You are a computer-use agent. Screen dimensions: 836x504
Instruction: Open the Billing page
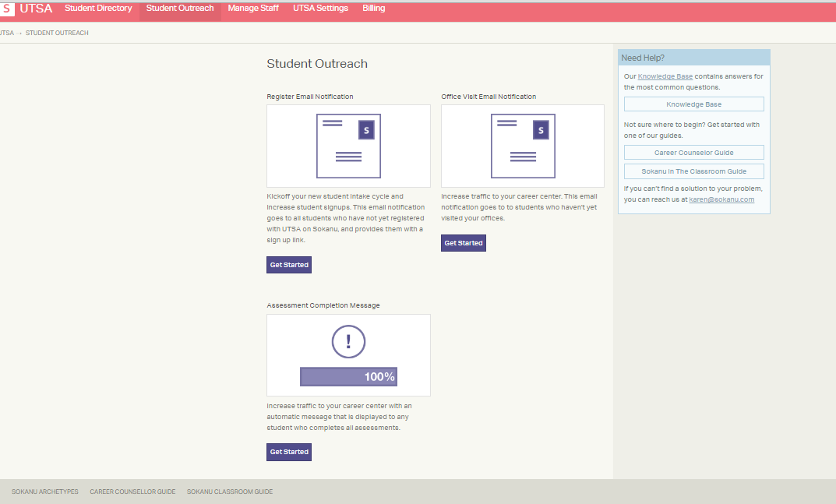(x=374, y=9)
